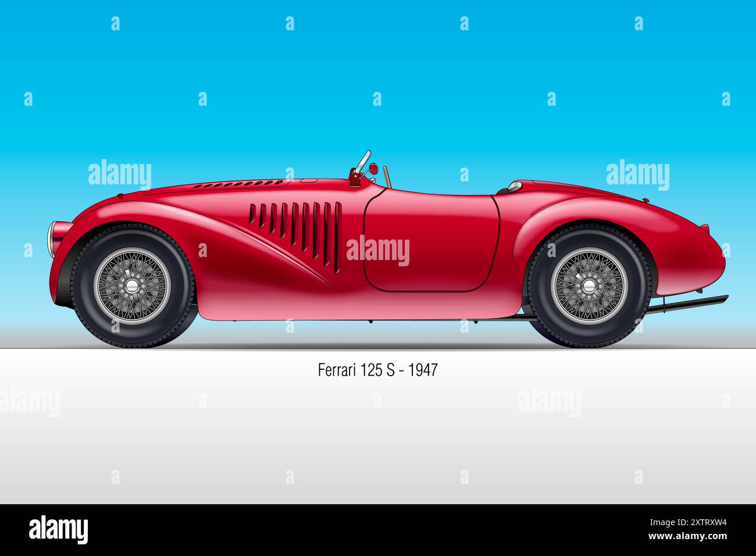The width and height of the screenshot is (756, 556).
Task: Click the caption text "Ferrari 125 S - 1947"
Action: point(377,370)
